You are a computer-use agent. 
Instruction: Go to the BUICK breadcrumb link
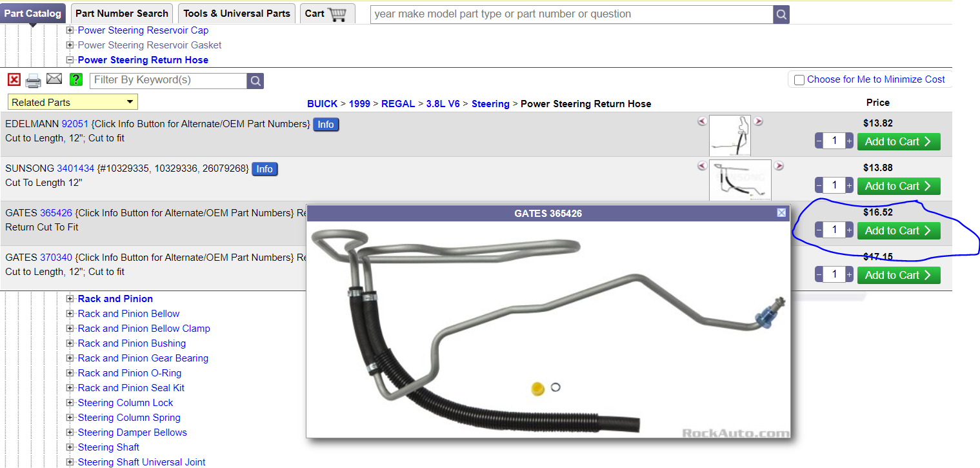tap(322, 104)
